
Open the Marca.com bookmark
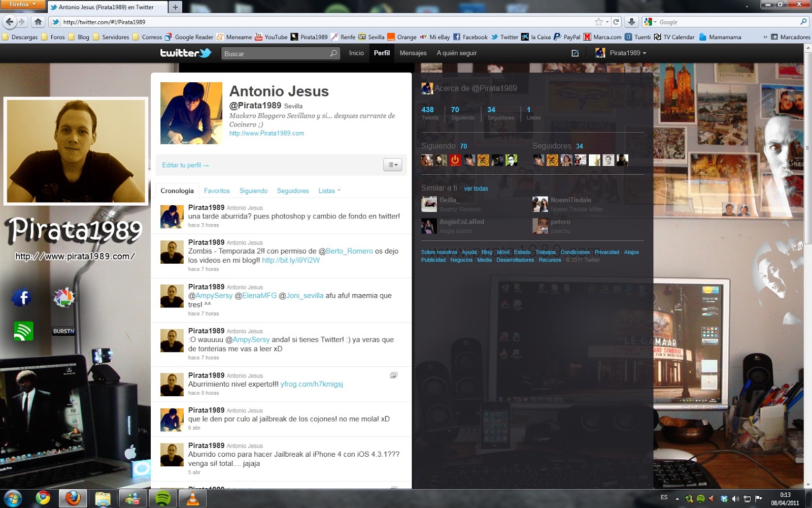602,37
